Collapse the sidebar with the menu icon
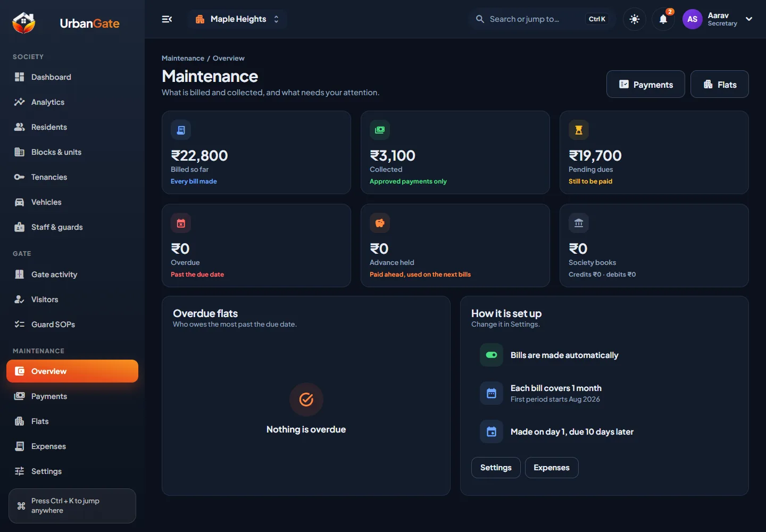766x532 pixels. 166,19
